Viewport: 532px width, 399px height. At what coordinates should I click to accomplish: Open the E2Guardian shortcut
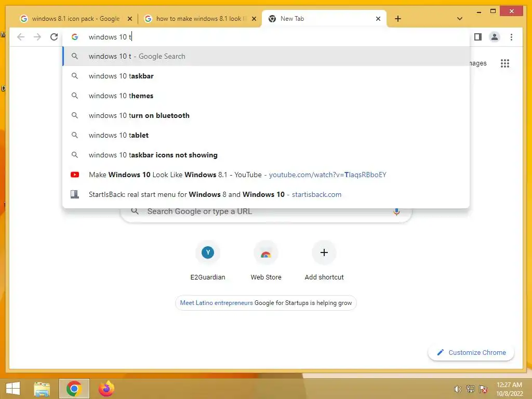[x=208, y=261]
